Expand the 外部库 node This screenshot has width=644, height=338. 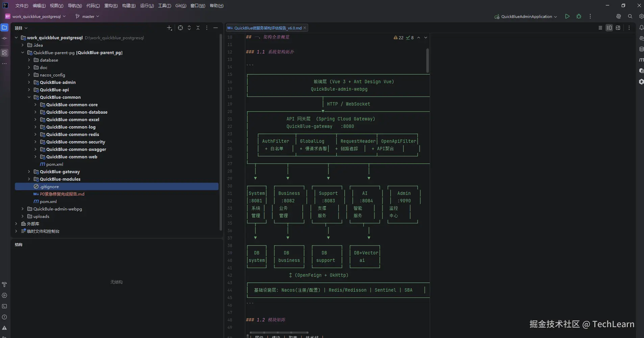pyautogui.click(x=16, y=224)
